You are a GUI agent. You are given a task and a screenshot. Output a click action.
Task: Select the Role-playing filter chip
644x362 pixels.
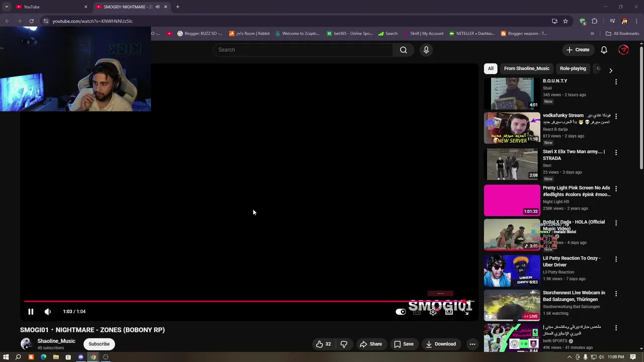[x=573, y=68]
